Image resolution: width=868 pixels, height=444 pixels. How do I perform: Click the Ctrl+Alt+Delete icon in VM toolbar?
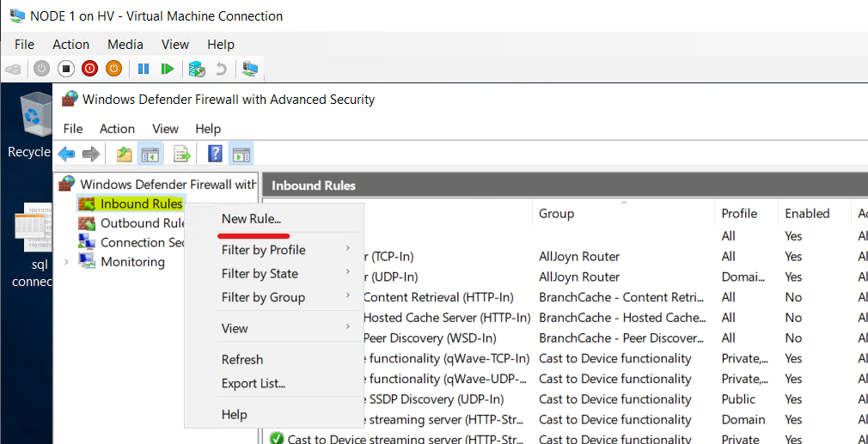click(13, 69)
